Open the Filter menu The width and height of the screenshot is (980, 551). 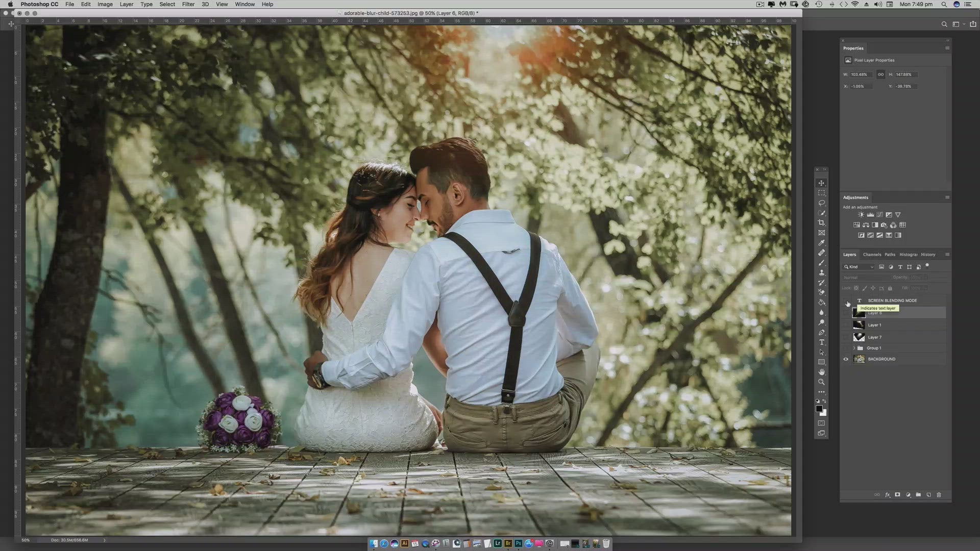point(188,4)
